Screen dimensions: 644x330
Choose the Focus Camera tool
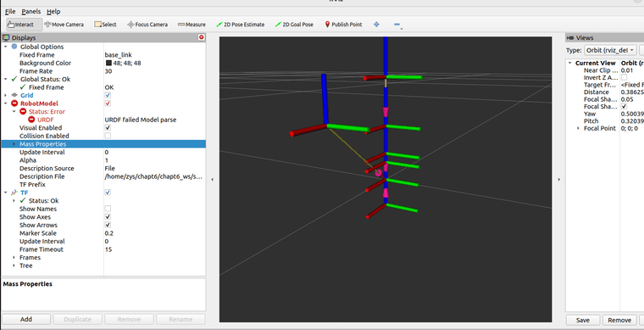coord(147,25)
